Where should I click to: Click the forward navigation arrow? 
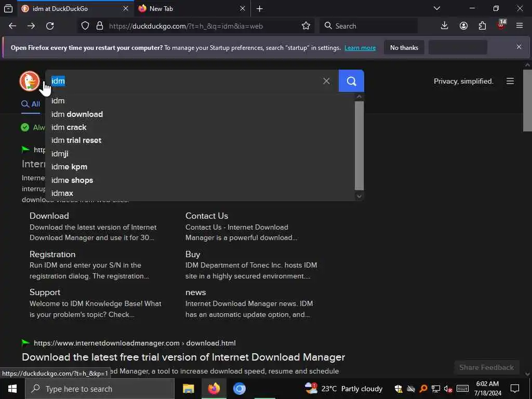[x=31, y=26]
